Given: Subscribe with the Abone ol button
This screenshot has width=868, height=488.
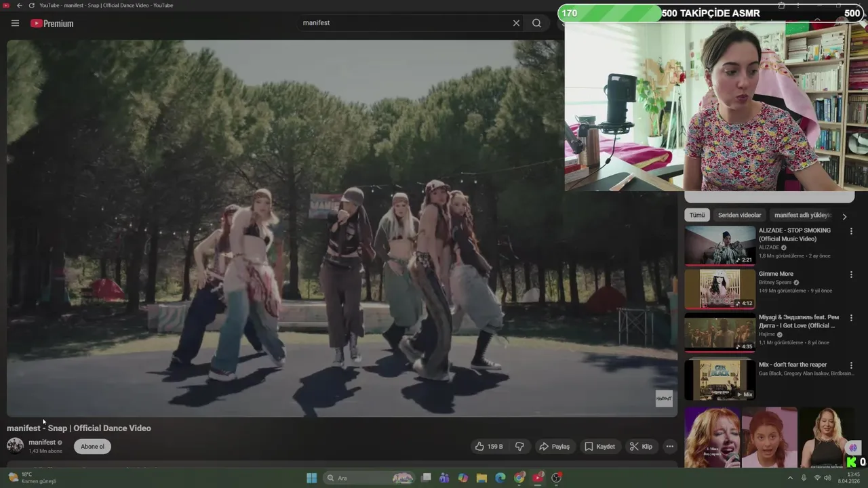Looking at the screenshot, I should (93, 447).
